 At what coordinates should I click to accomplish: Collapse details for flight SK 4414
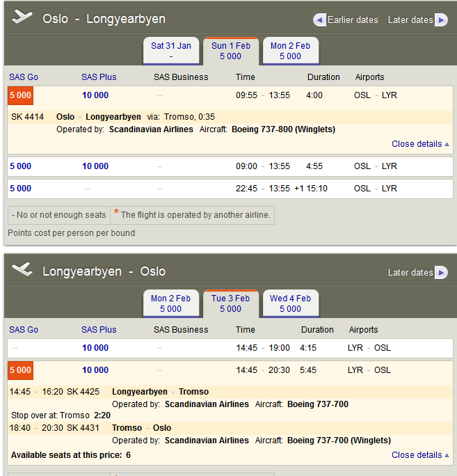click(x=420, y=144)
